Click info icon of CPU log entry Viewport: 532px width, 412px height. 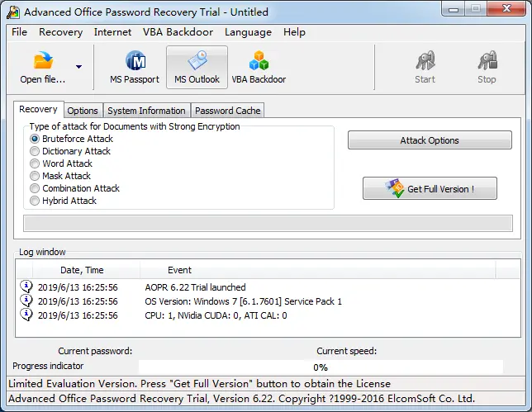[26, 315]
